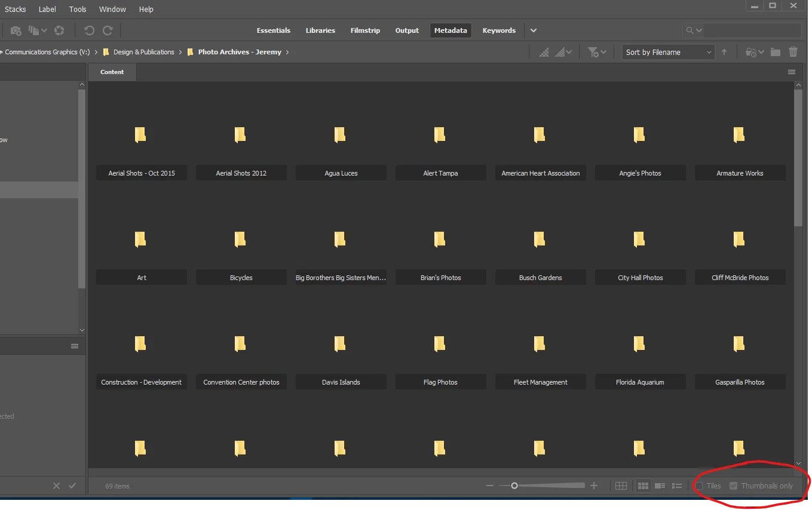
Task: Open filter items by rating funnel
Action: click(597, 53)
